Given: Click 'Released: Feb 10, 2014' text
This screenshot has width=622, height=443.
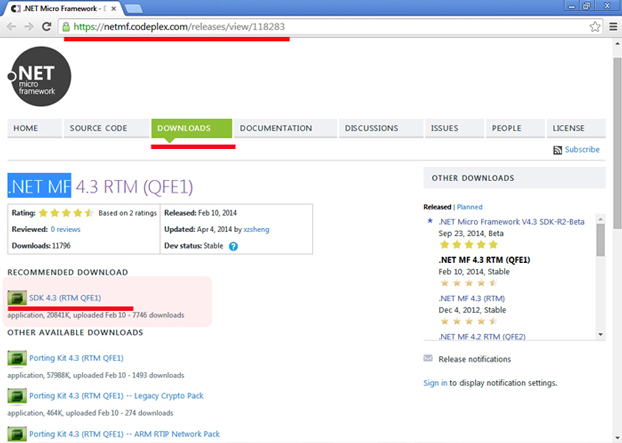Looking at the screenshot, I should (200, 213).
